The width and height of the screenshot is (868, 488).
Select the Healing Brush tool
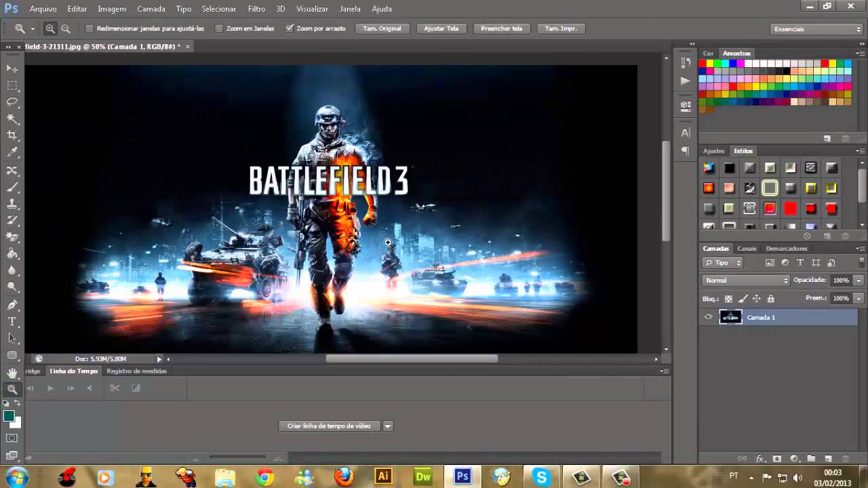point(12,170)
